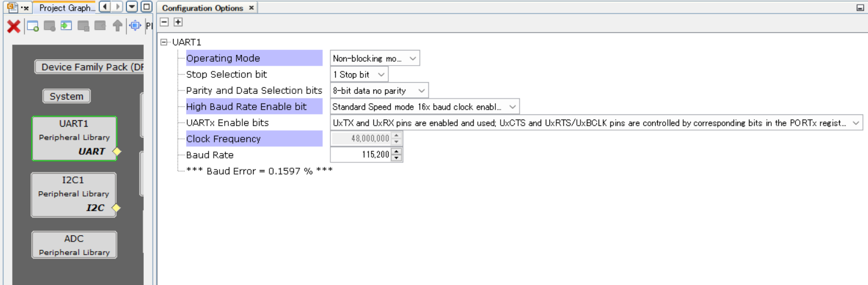
Task: Increase Baud Rate with the up arrow
Action: tap(397, 152)
